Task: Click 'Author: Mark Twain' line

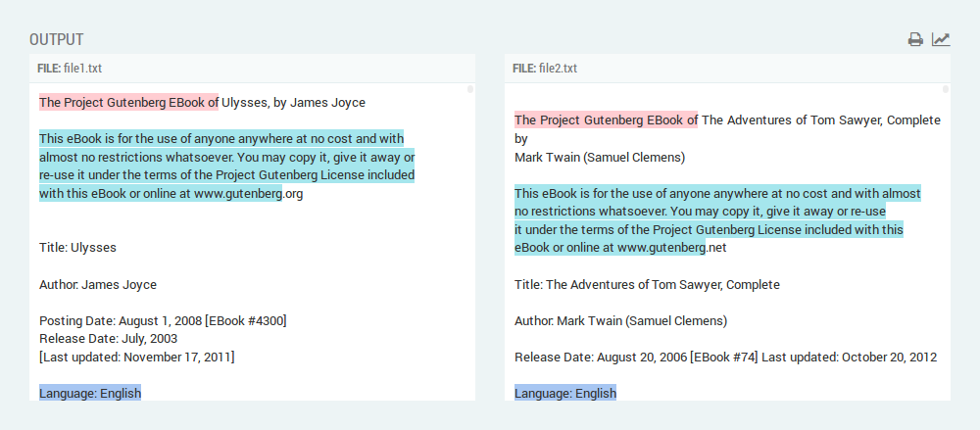Action: 621,320
